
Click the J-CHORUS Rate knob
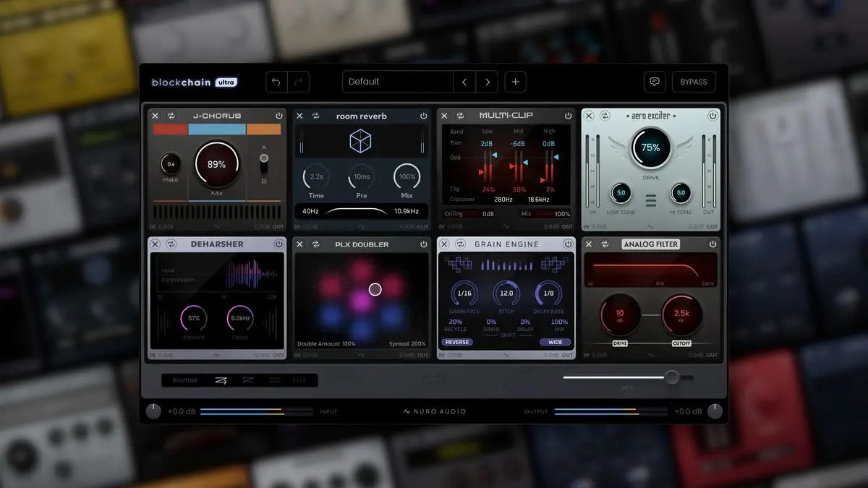(171, 164)
